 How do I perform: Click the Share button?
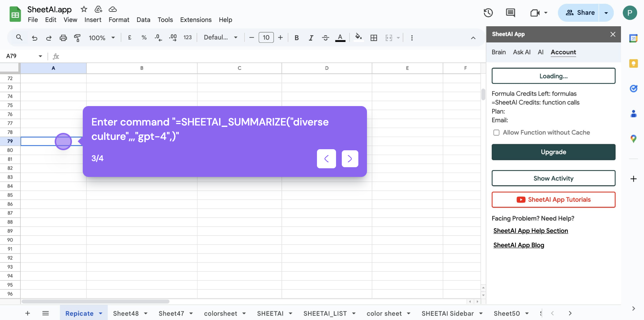pos(579,13)
